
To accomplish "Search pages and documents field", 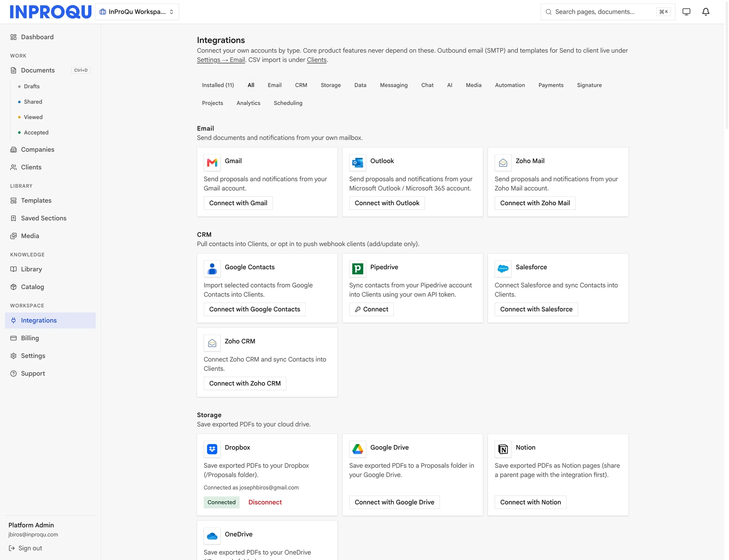I will 608,12.
